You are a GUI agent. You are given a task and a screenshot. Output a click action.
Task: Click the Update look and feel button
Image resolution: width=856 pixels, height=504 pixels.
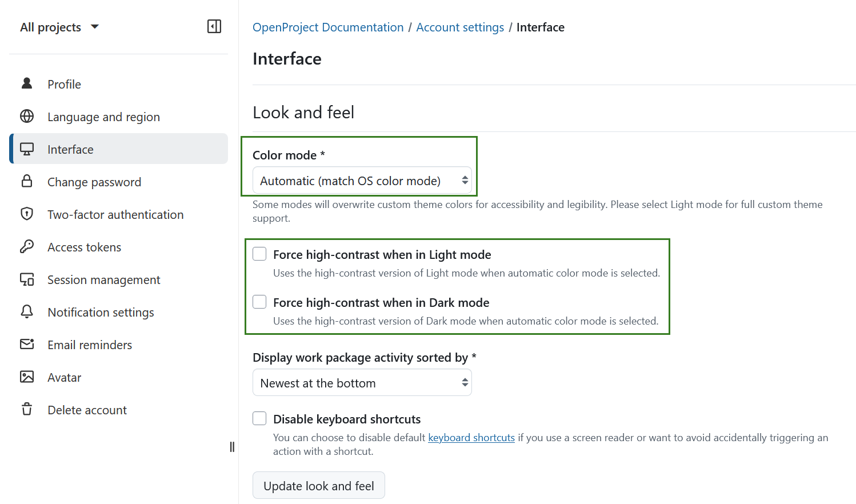point(319,486)
